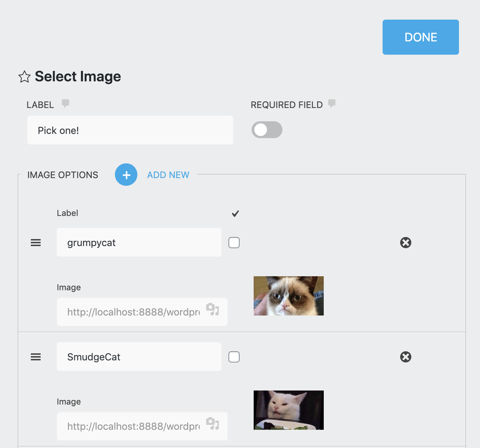The width and height of the screenshot is (480, 448).
Task: Click the drag handle beside SmudgeCat option
Action: click(x=35, y=357)
